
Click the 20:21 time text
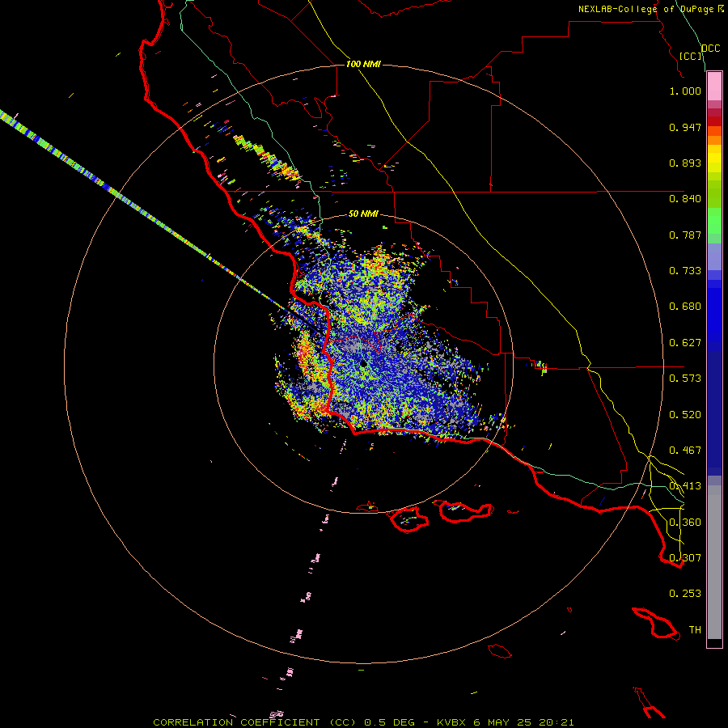[557, 722]
